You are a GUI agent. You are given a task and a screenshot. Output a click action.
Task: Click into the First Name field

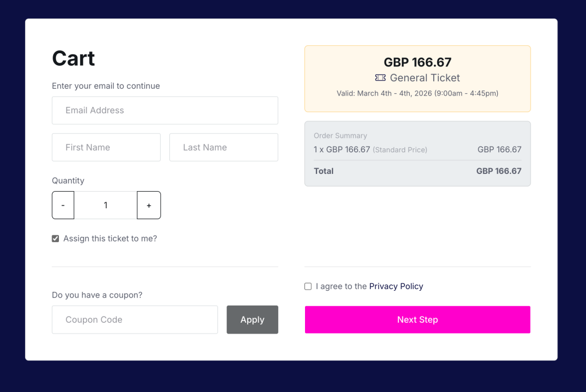tap(106, 148)
